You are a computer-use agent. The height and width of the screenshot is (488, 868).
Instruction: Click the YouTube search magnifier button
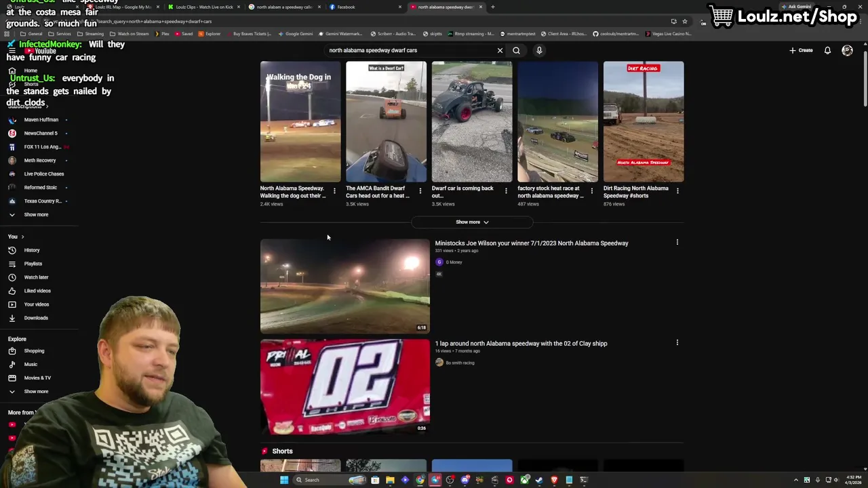[x=516, y=50]
